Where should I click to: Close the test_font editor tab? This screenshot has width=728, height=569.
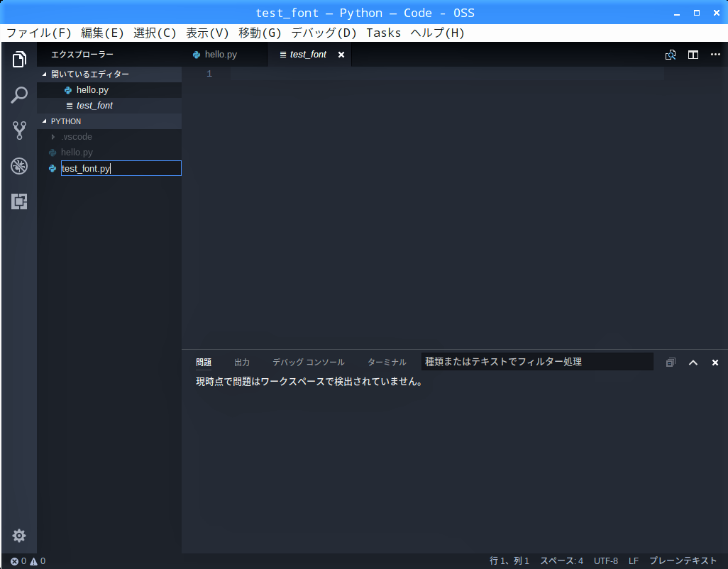click(341, 55)
